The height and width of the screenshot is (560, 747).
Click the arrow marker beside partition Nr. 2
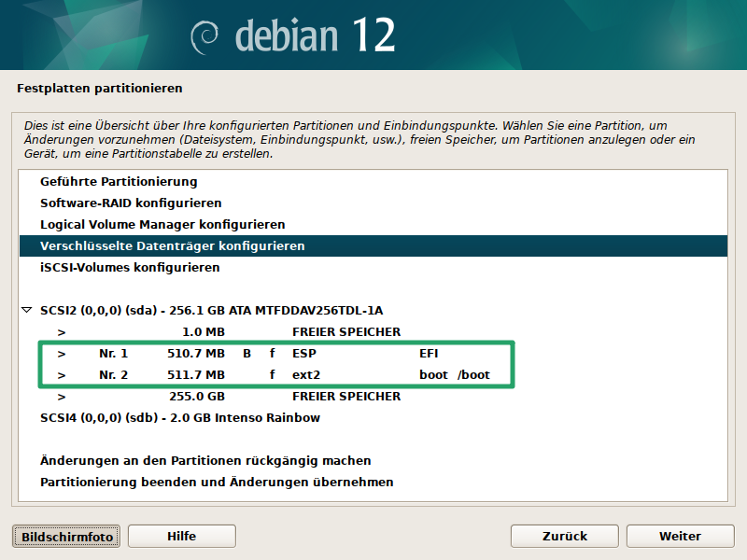tap(62, 375)
